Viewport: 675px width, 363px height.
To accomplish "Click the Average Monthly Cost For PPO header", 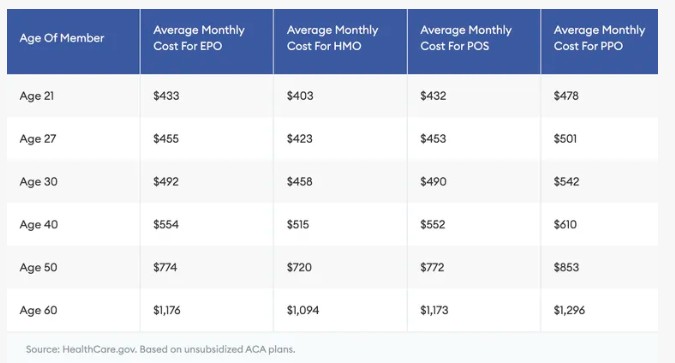I will click(599, 38).
